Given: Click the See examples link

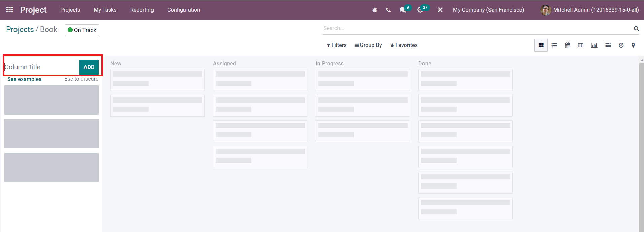Looking at the screenshot, I should click(24, 79).
